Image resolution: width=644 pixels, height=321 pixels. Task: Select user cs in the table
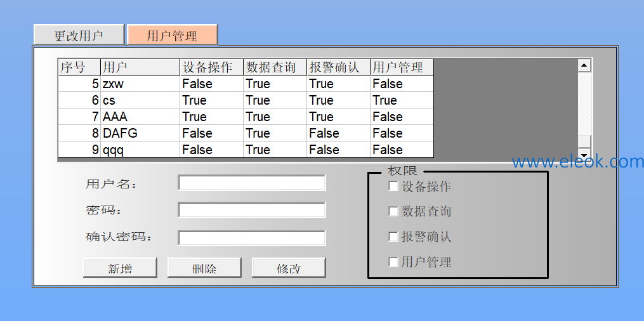[140, 100]
